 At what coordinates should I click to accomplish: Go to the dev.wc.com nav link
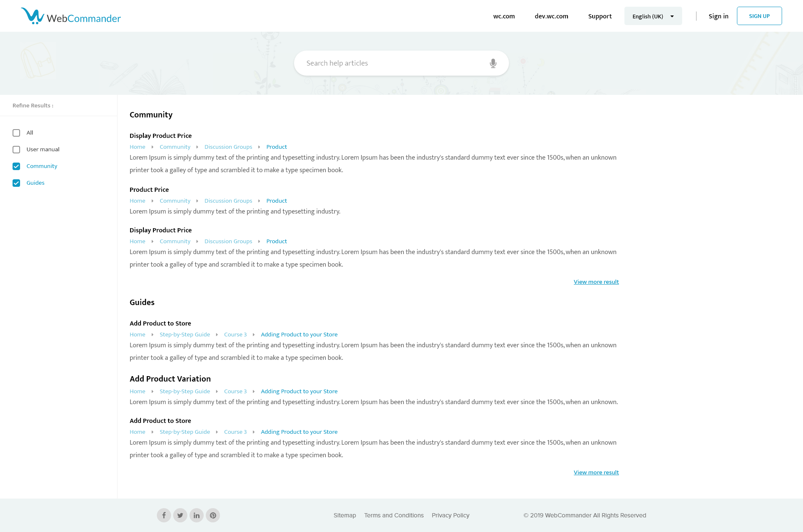(551, 16)
